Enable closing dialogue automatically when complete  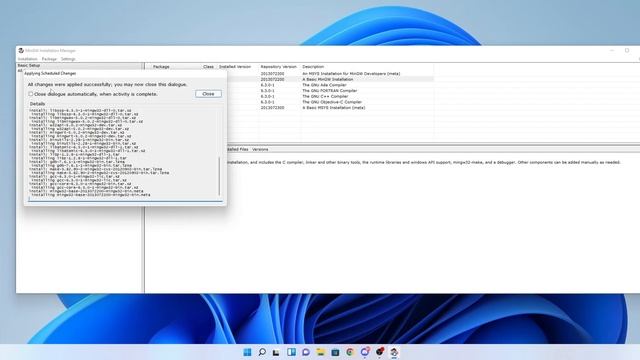[31, 94]
